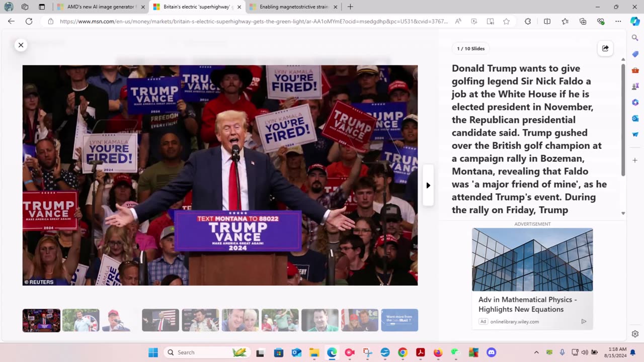This screenshot has width=644, height=362.
Task: Open File Explorer from taskbar
Action: click(x=314, y=352)
